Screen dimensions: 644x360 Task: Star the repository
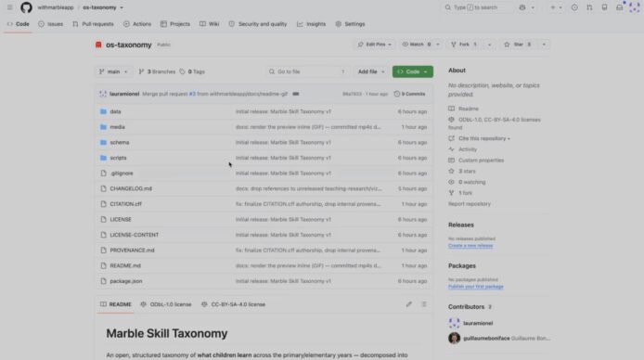[518, 45]
